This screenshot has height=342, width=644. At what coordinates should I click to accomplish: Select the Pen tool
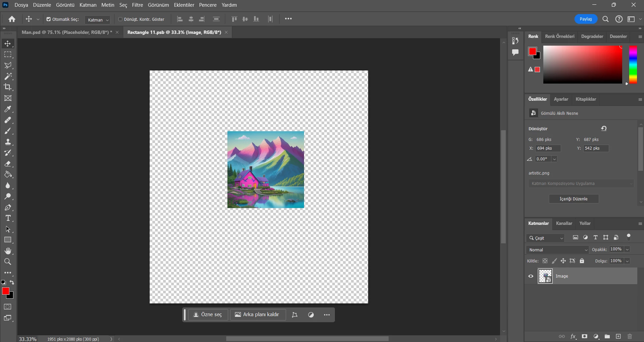coord(8,207)
